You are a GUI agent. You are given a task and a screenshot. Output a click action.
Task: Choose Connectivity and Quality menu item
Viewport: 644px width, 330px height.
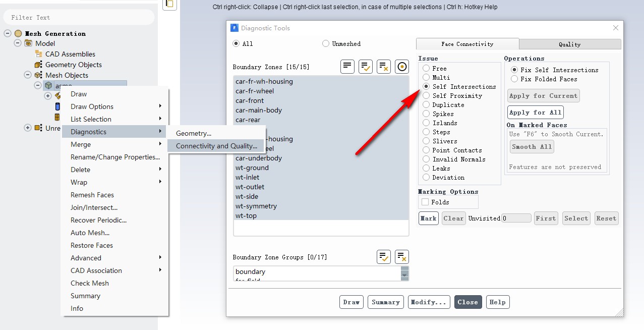pos(216,146)
